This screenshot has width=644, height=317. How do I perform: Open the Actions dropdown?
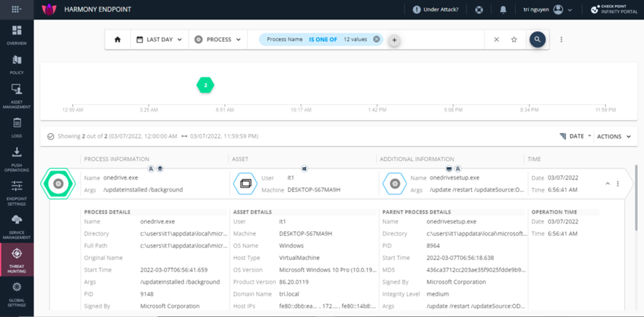614,136
